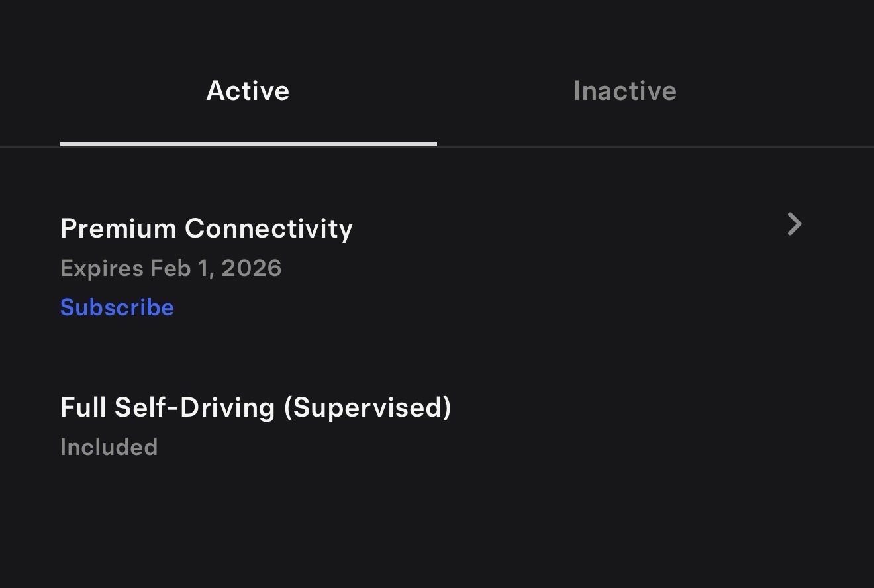Image resolution: width=874 pixels, height=588 pixels.
Task: Select the Active tab
Action: point(248,91)
